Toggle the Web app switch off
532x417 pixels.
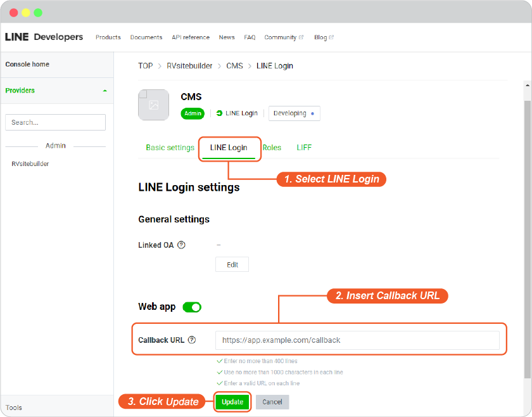click(192, 307)
